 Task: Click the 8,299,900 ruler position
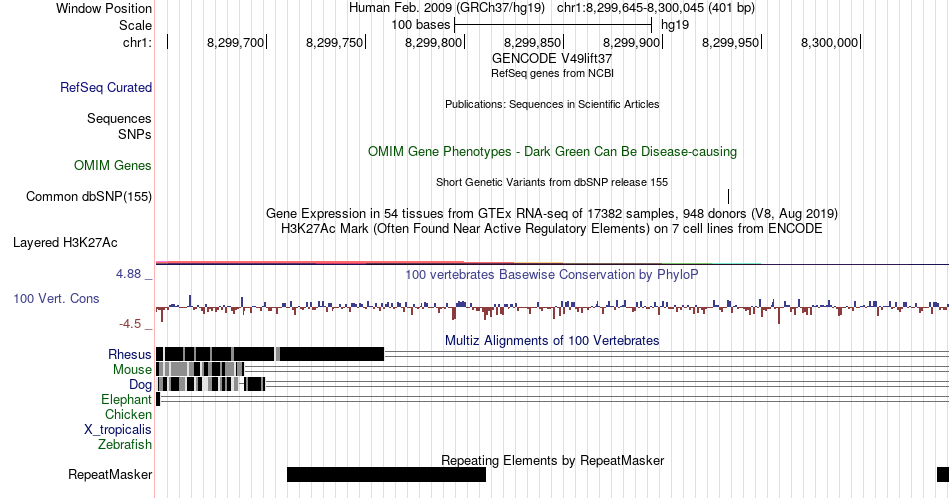tap(631, 42)
